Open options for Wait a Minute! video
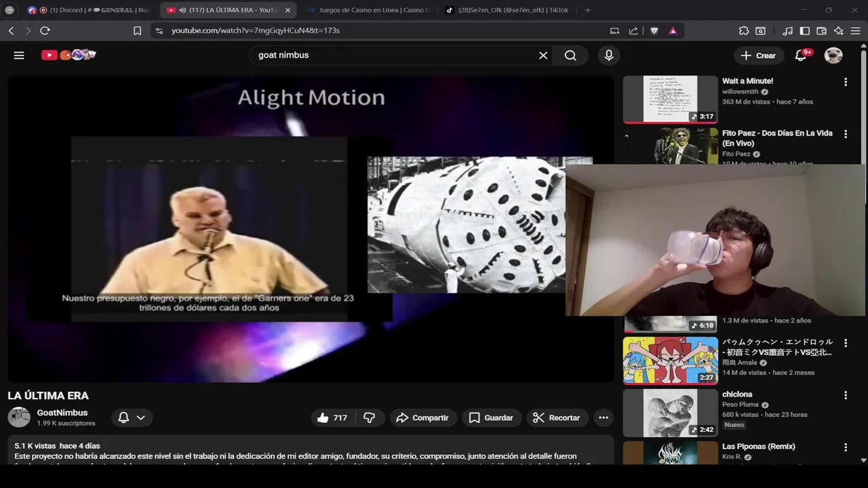This screenshot has width=868, height=488. coord(845,82)
